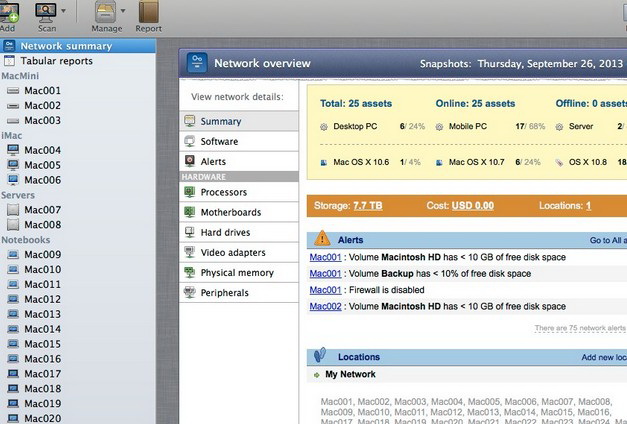Viewport: 627px width, 424px height.
Task: Open the Processors hardware tab
Action: [x=239, y=192]
